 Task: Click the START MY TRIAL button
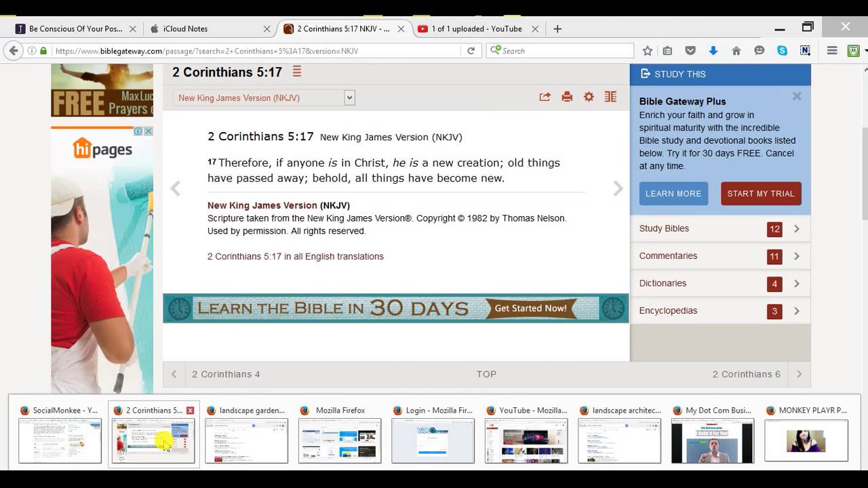click(761, 194)
